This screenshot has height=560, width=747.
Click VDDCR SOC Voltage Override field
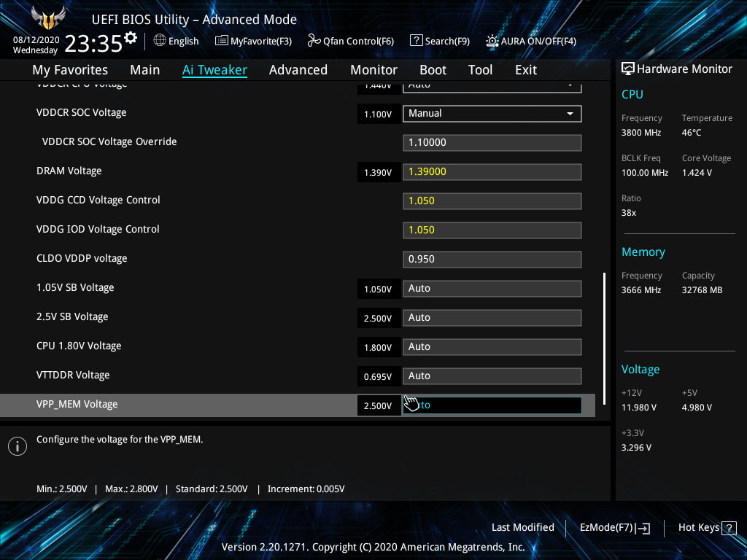[x=492, y=143]
